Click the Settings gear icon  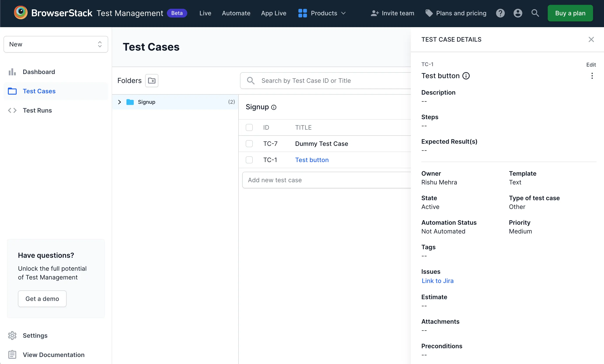pos(12,336)
